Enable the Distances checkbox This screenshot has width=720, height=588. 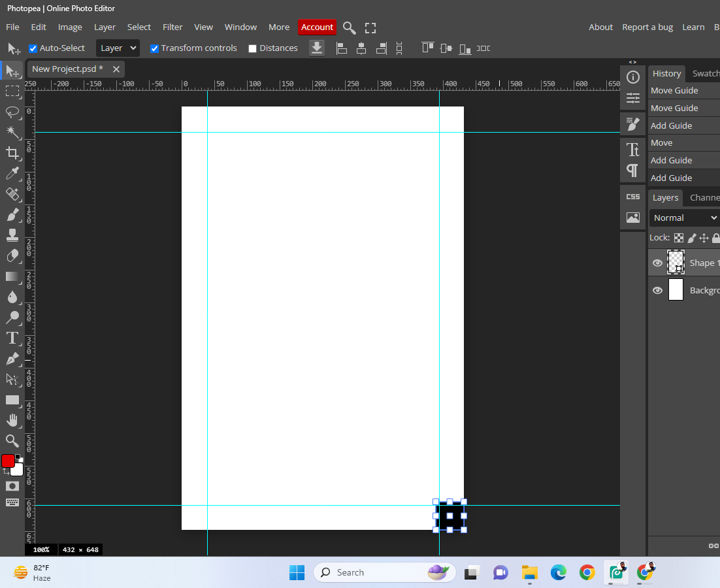(252, 48)
